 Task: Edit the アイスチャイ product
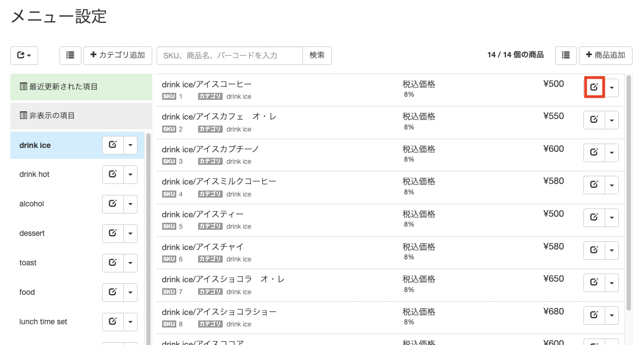coord(594,250)
